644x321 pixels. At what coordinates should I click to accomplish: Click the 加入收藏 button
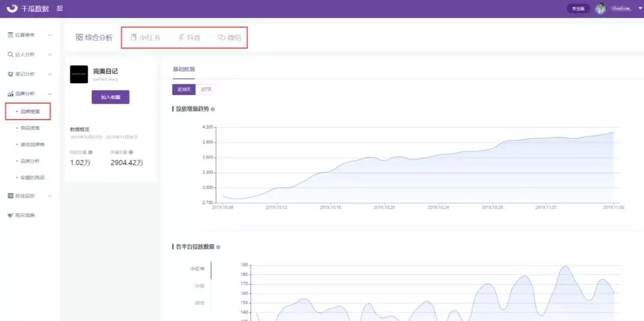click(x=110, y=97)
